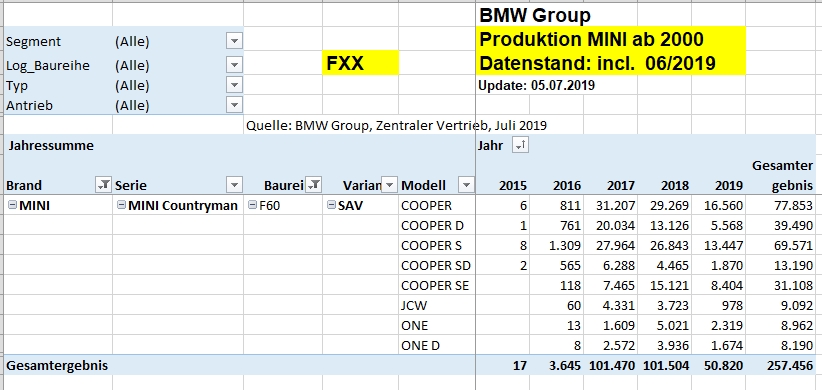Select the Jahressumme label cell

click(51, 146)
